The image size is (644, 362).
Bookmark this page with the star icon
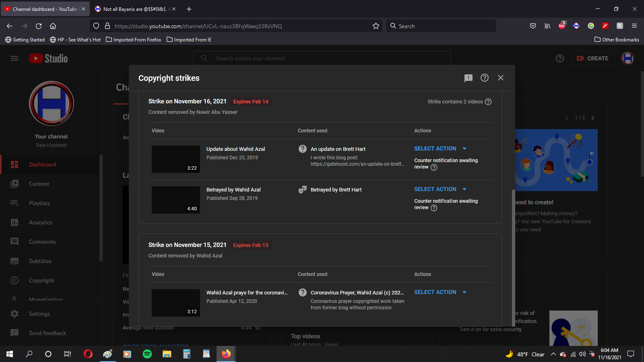coord(376,26)
